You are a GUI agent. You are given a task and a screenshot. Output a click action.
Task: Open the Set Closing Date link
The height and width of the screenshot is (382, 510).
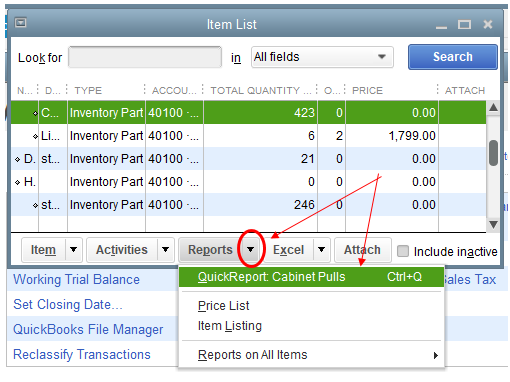[68, 304]
